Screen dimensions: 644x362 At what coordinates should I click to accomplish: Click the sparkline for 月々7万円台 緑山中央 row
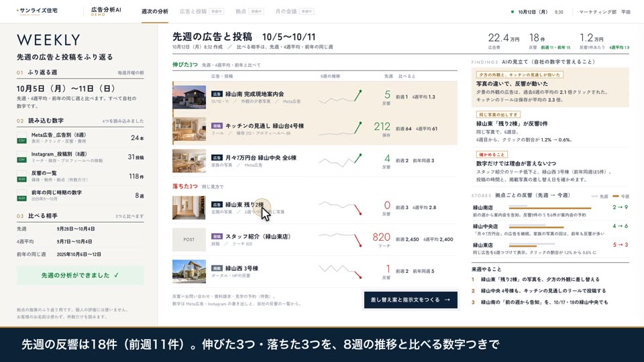[341, 160]
